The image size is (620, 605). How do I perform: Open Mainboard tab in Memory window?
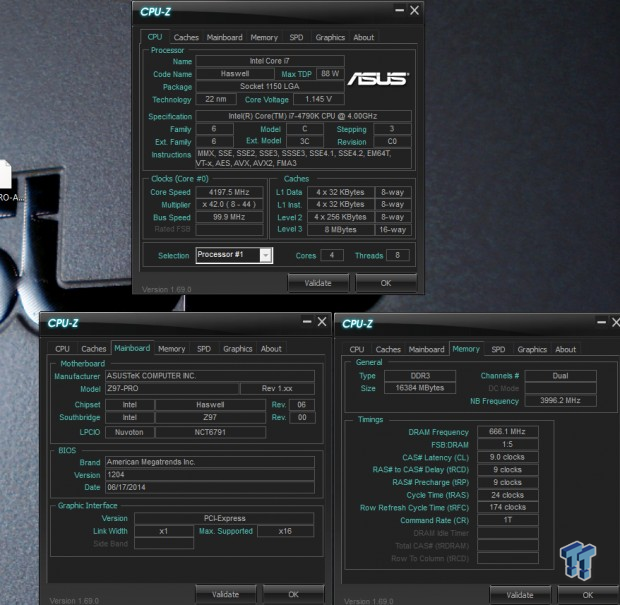426,350
